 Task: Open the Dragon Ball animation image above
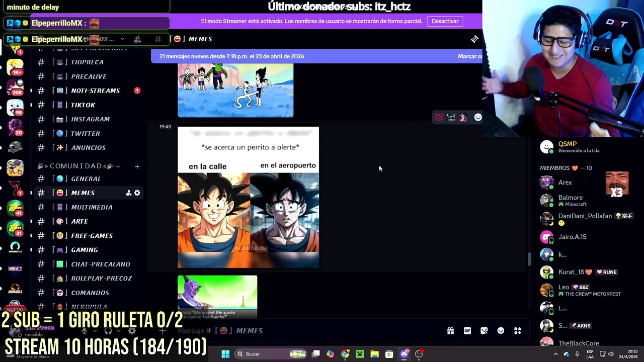[x=235, y=90]
